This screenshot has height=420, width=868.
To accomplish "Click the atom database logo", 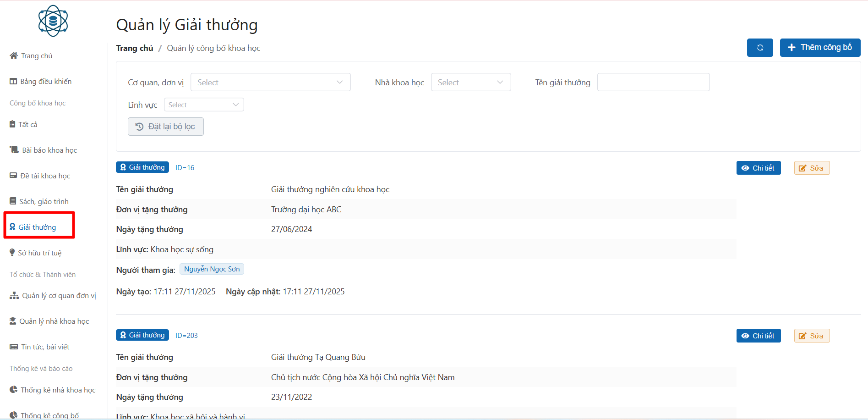I will click(53, 21).
